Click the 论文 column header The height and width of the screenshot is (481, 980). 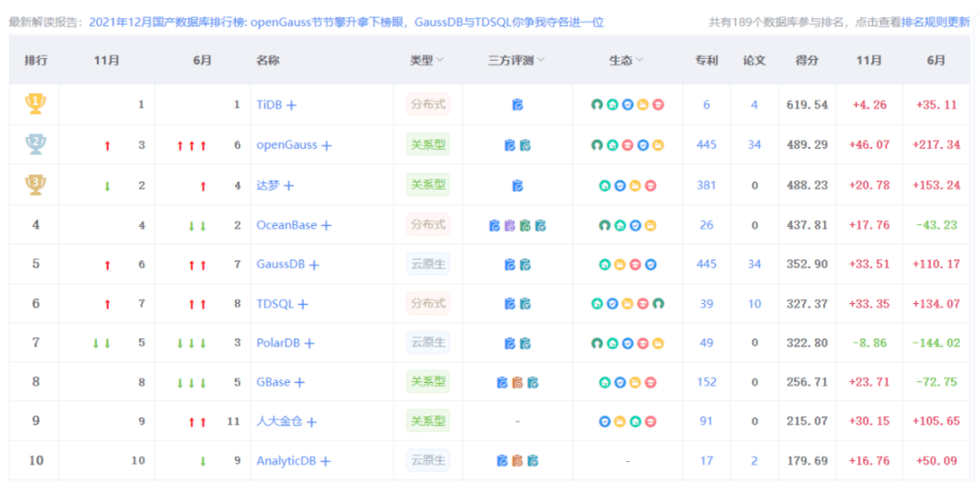click(754, 61)
